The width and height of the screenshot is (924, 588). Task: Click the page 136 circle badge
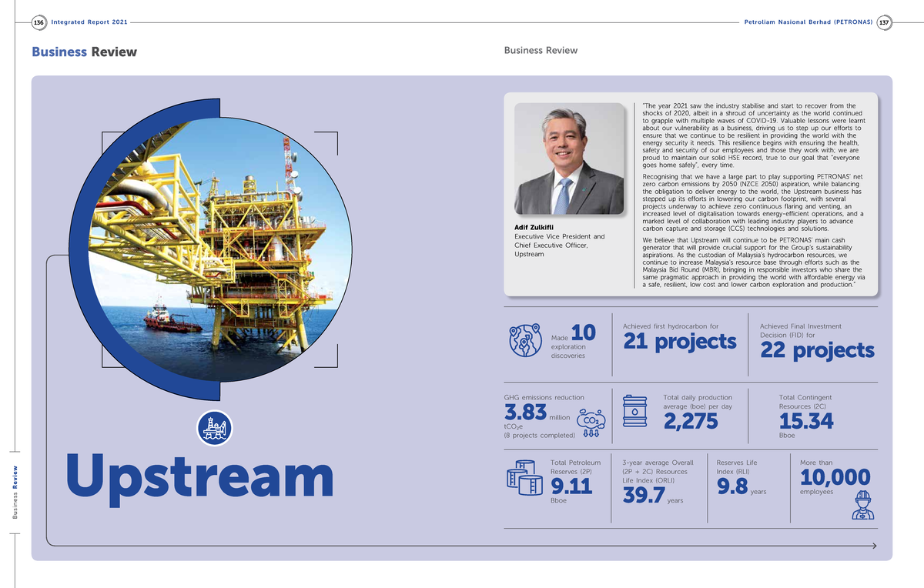point(38,22)
